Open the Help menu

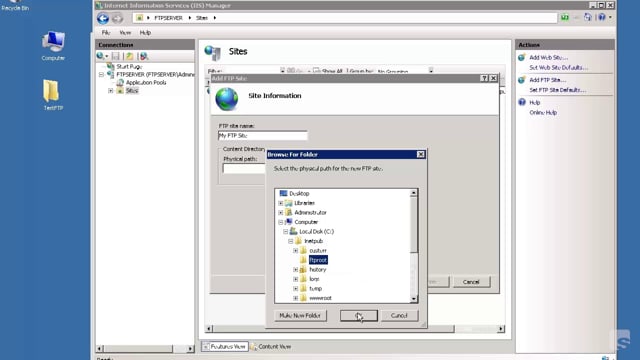[x=145, y=33]
